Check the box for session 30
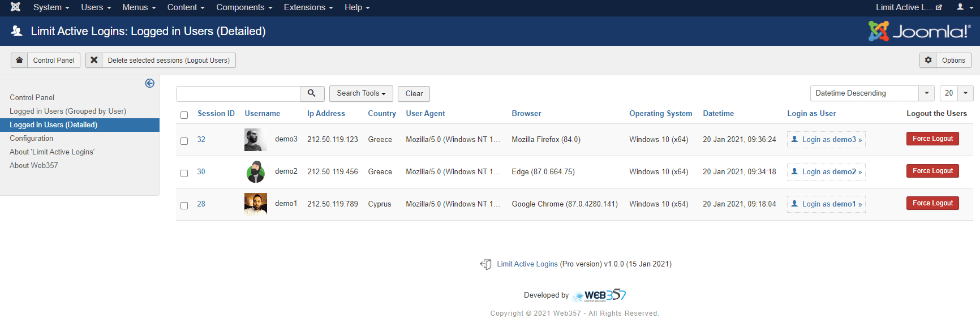Screen dimensions: 980x331 pyautogui.click(x=184, y=173)
